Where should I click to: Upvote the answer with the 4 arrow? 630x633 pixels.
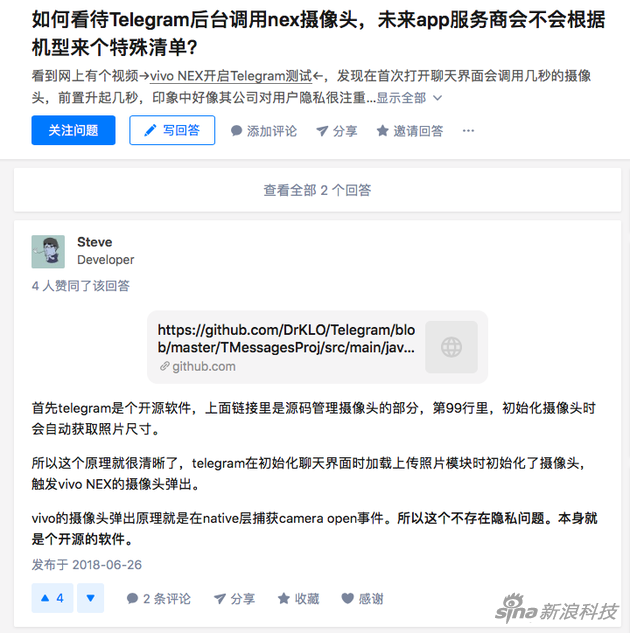click(52, 598)
